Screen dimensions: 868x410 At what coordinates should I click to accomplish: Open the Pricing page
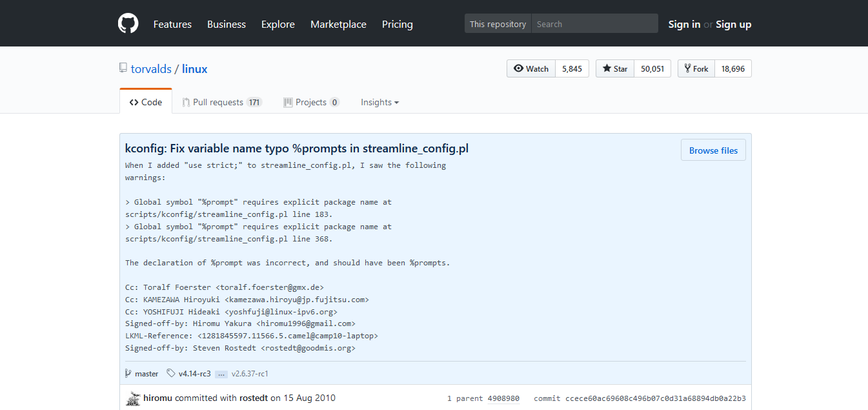click(398, 24)
